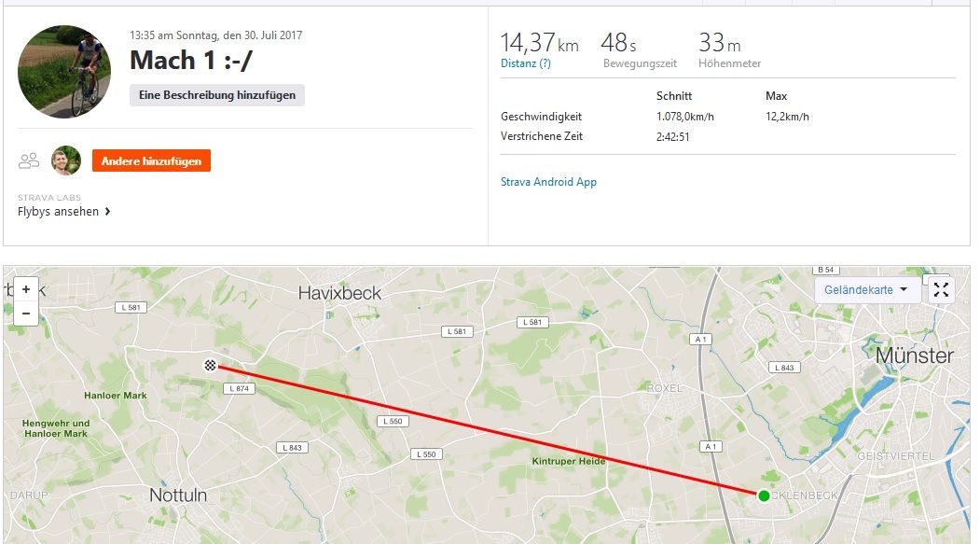This screenshot has width=980, height=544.
Task: Click the red route line on the map
Action: click(485, 429)
